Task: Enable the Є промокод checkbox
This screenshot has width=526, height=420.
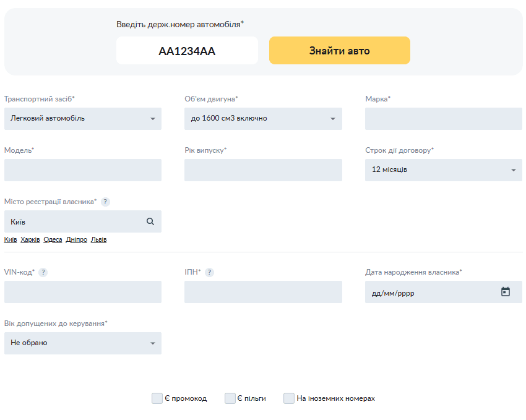Action: pos(157,398)
